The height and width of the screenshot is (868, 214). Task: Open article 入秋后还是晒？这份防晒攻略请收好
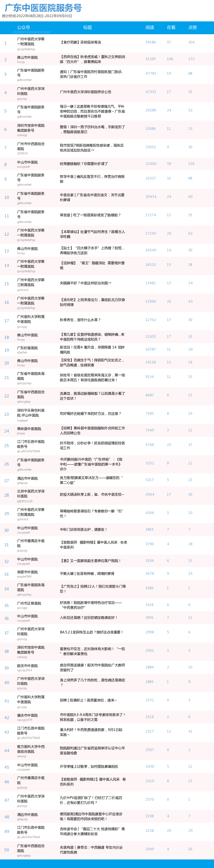89,618
